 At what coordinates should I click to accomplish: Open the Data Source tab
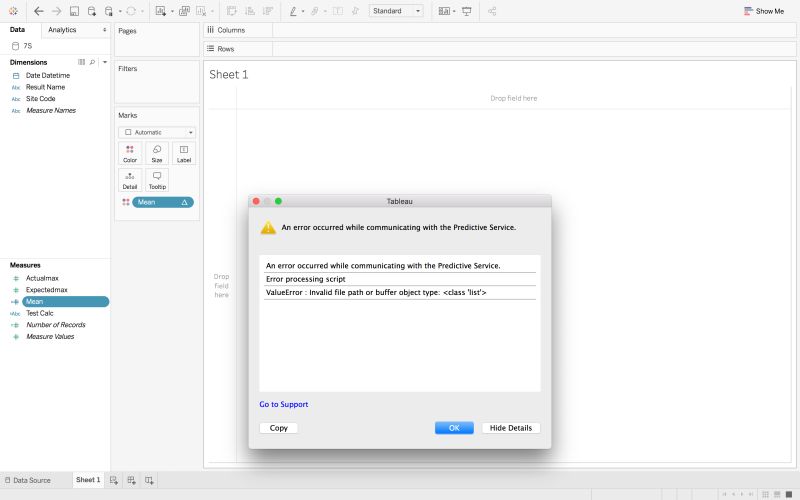28,480
